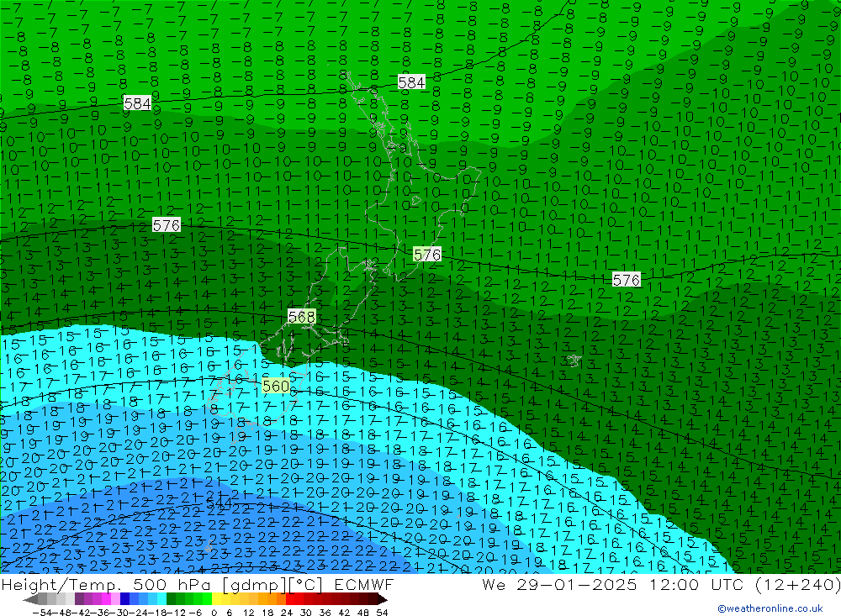
Task: Click the 584 contour label north of New Zealand
Action: pyautogui.click(x=411, y=82)
